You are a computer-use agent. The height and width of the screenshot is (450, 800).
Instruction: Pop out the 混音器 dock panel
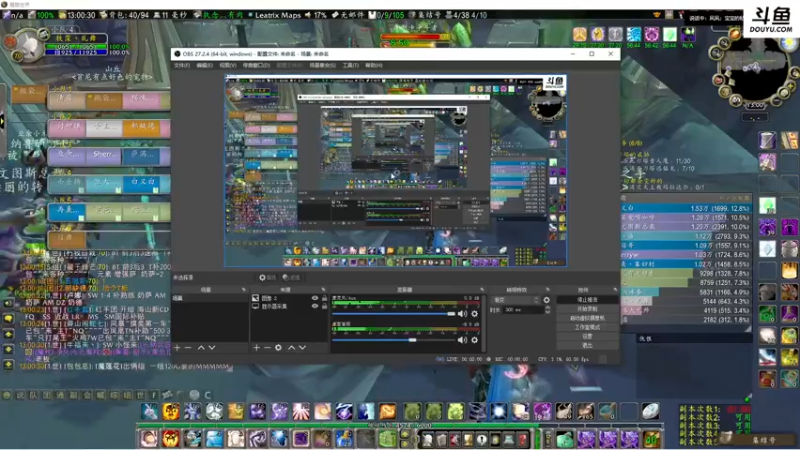[482, 290]
